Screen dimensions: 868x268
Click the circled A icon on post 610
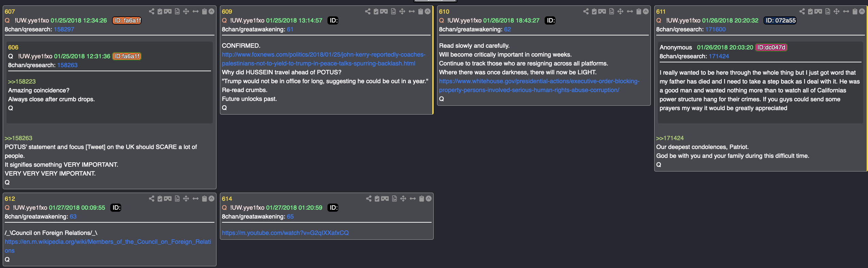pos(646,11)
